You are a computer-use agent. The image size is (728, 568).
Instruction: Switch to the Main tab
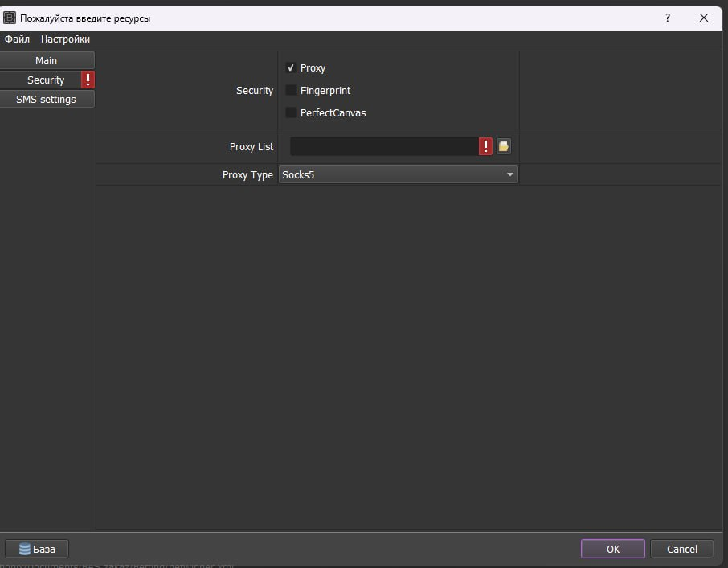click(x=47, y=60)
